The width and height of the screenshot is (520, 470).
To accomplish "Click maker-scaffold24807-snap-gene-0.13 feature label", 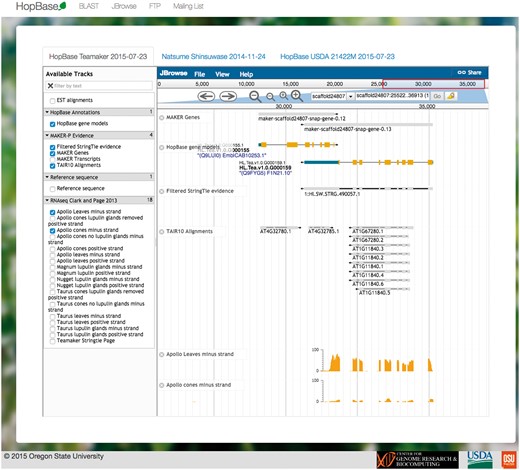I will click(348, 129).
